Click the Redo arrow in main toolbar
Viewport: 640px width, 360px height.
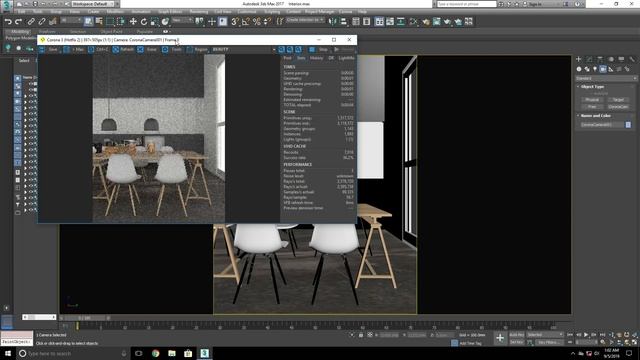(18, 21)
